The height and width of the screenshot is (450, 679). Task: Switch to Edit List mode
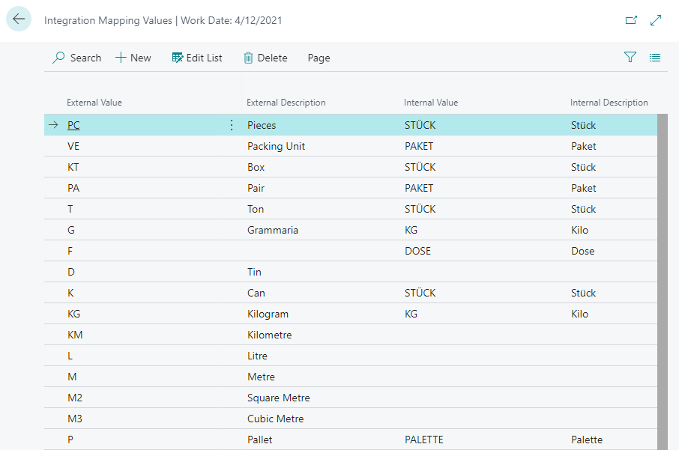[x=197, y=58]
